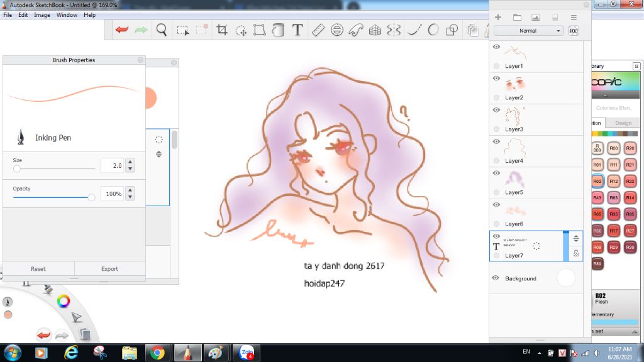The width and height of the screenshot is (644, 362).
Task: Select the Predictive Stroke circle tool
Action: tap(433, 30)
